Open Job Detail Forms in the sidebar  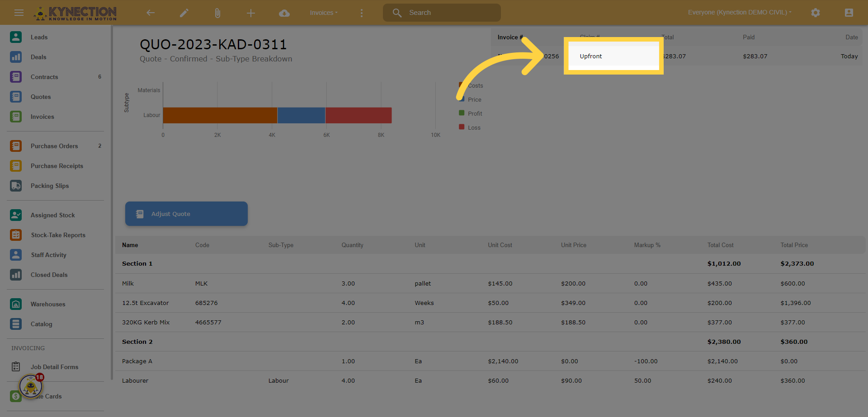(56, 367)
